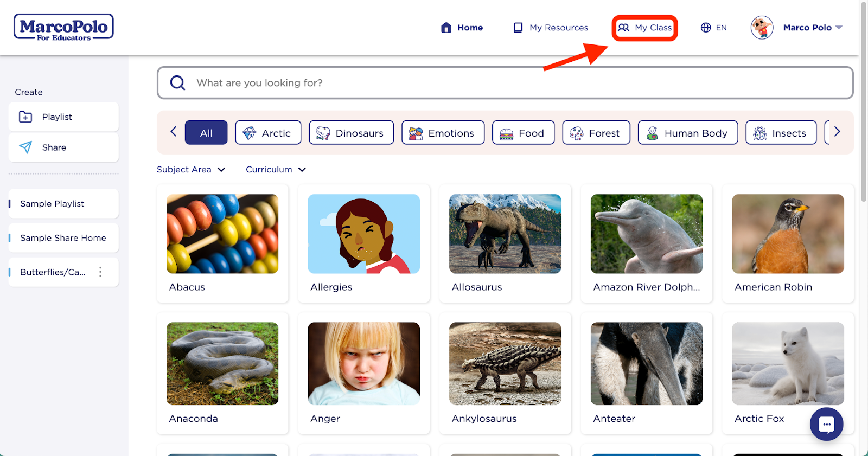Select the All category filter
The width and height of the screenshot is (868, 456).
pos(206,132)
